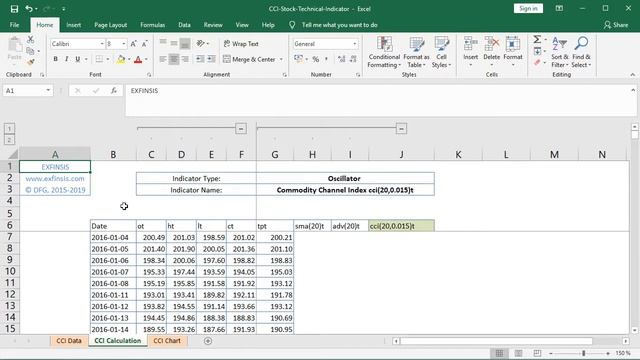This screenshot has height=360, width=640.
Task: Open Sort & Filter menu
Action: [x=560, y=52]
